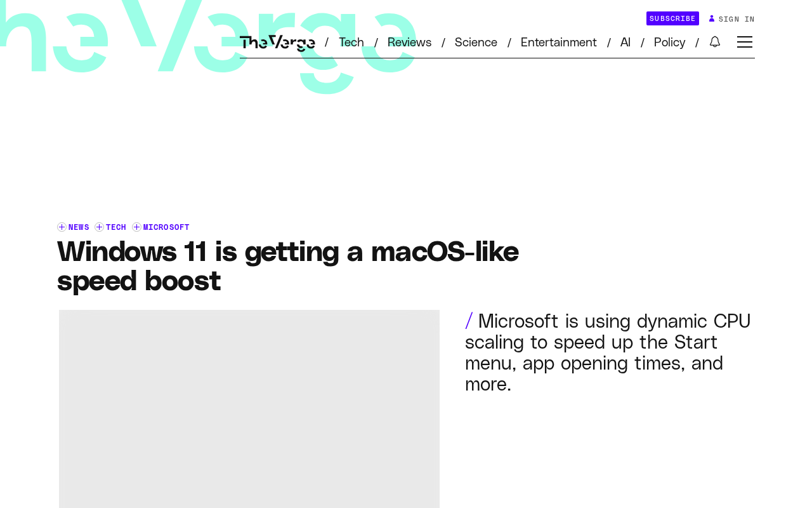Click the dynamic CPU scaling summary text
812x508 pixels.
pyautogui.click(x=608, y=352)
